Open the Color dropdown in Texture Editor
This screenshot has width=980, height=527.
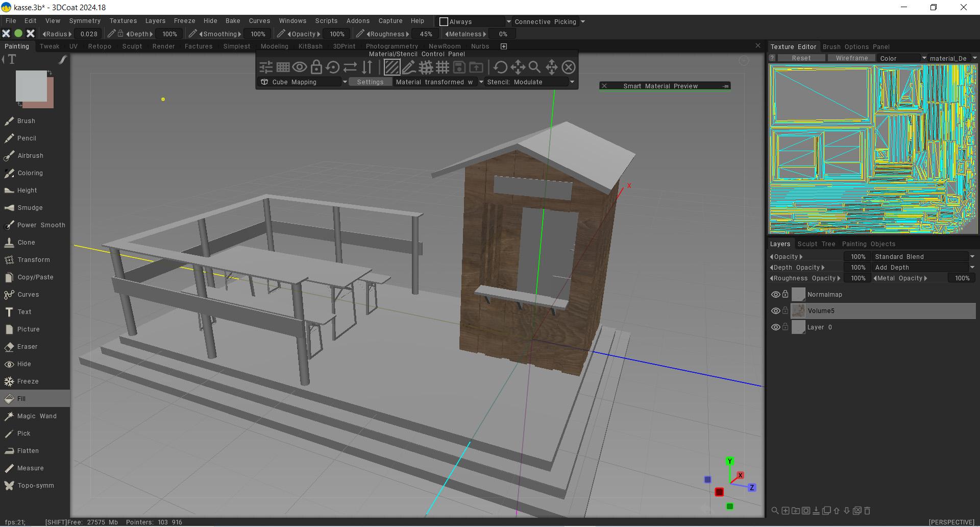pyautogui.click(x=902, y=58)
